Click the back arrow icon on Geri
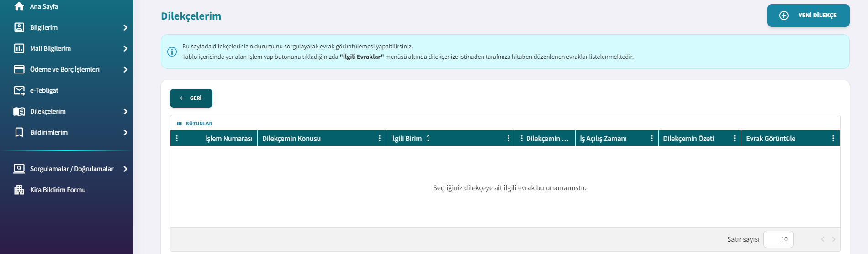Viewport: 868px width, 254px height. pyautogui.click(x=183, y=98)
